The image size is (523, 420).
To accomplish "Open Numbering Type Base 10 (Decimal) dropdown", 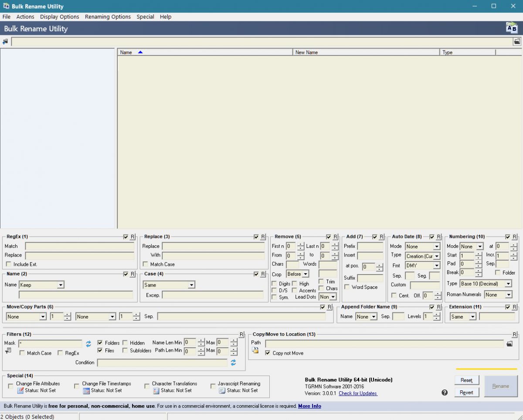I will [486, 284].
